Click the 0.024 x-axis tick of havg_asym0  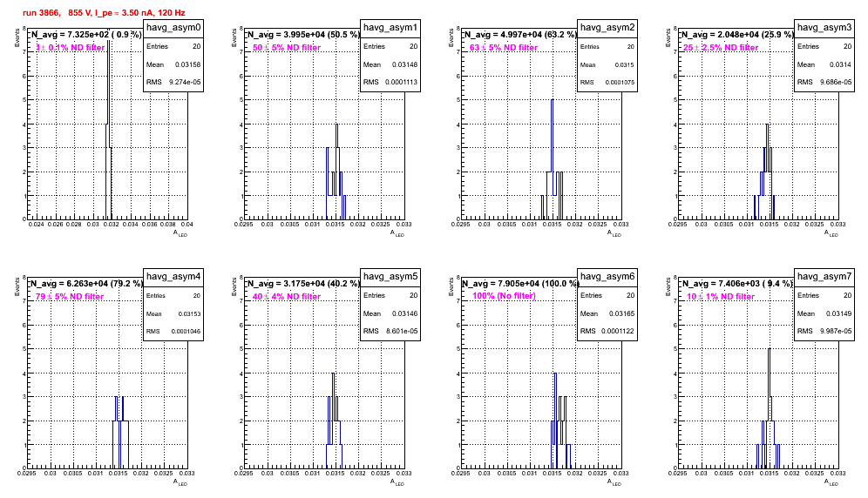(x=36, y=225)
